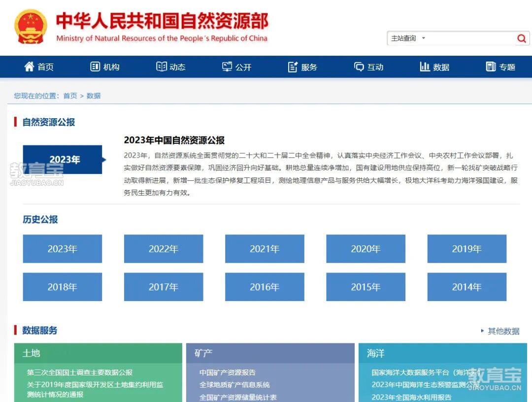Select the 2014年 historical bulletin button
Screen dimensions: 532x402
click(x=466, y=287)
